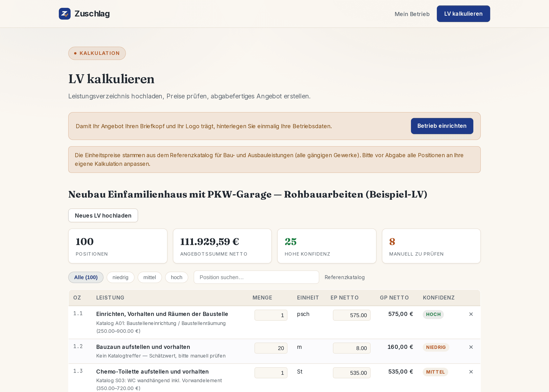Click the EP NETTO column header

344,298
